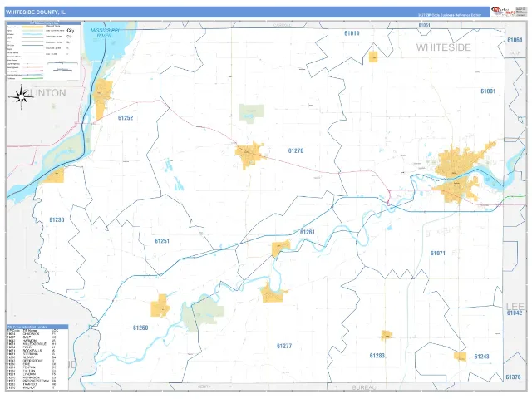Select the 61081 ZIP code label

(488, 91)
